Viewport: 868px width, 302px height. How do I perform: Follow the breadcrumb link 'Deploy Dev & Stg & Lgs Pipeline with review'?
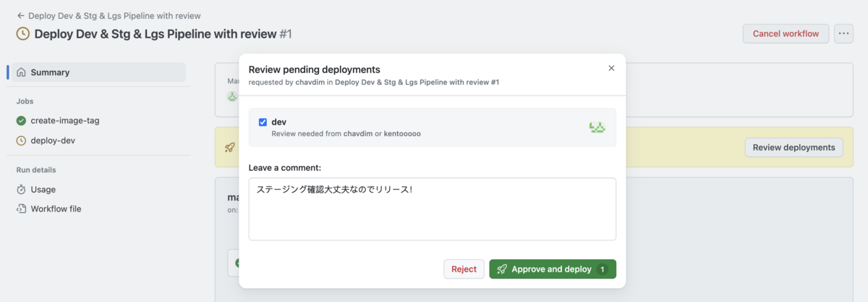[x=114, y=15]
